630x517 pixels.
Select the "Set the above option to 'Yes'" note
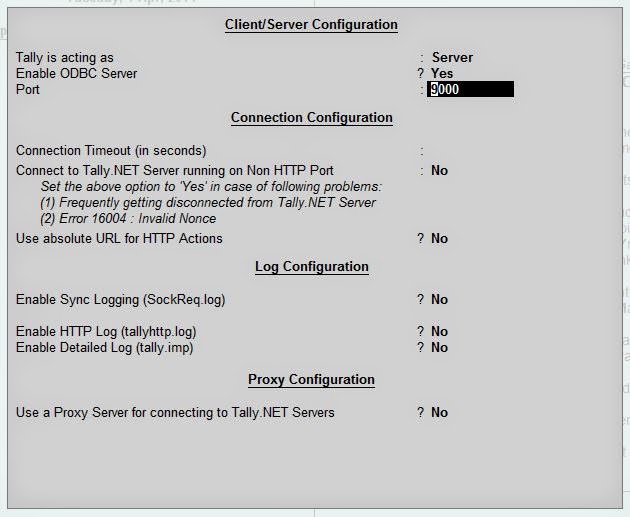click(211, 187)
